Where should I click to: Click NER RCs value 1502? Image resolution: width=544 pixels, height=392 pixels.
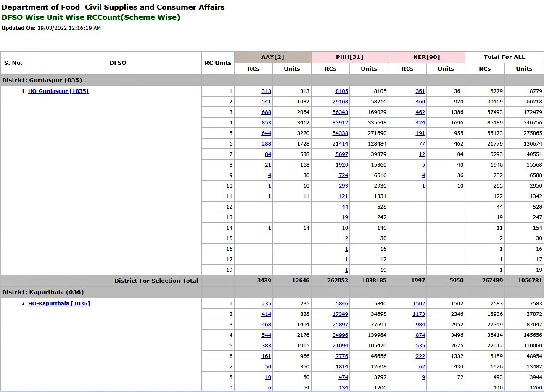click(419, 304)
